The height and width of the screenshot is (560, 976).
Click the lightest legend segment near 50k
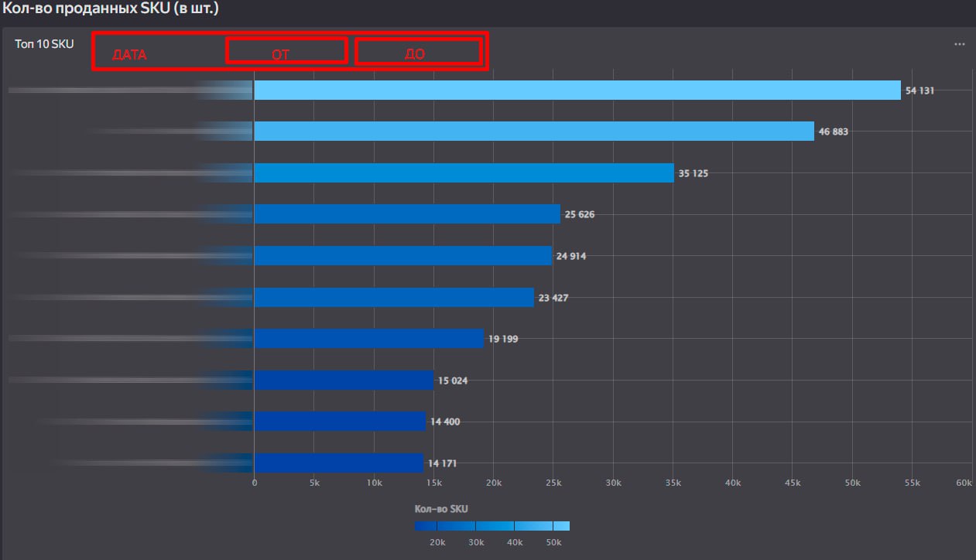pos(561,526)
